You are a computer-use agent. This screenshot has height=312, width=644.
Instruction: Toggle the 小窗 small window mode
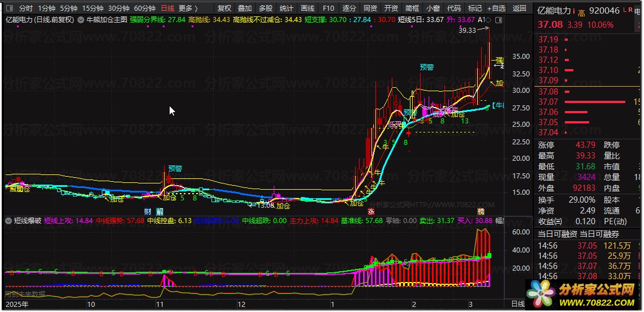click(433, 8)
